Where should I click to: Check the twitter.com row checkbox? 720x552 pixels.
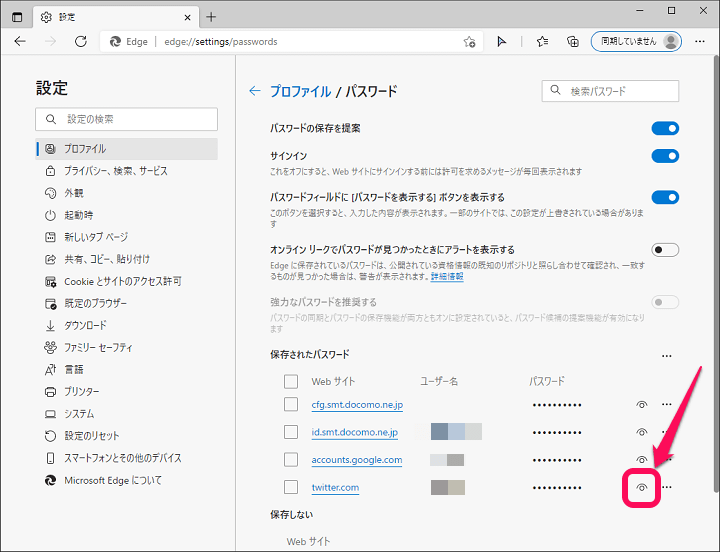(x=291, y=487)
